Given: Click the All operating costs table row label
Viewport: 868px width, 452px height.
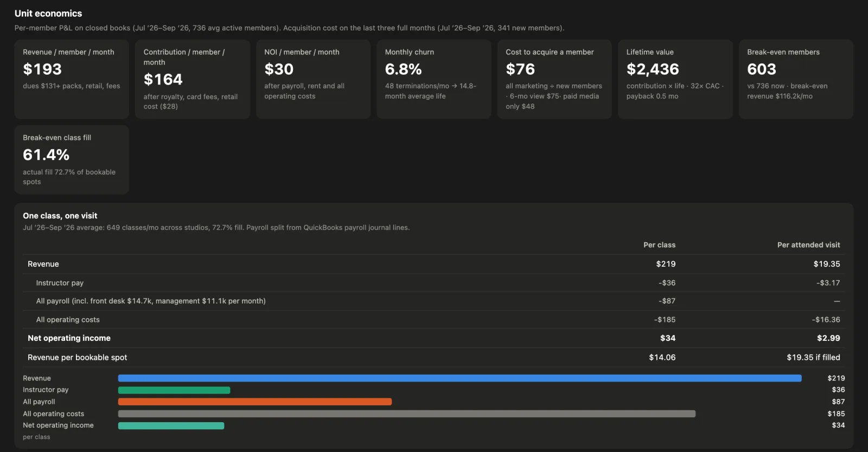Looking at the screenshot, I should (68, 320).
